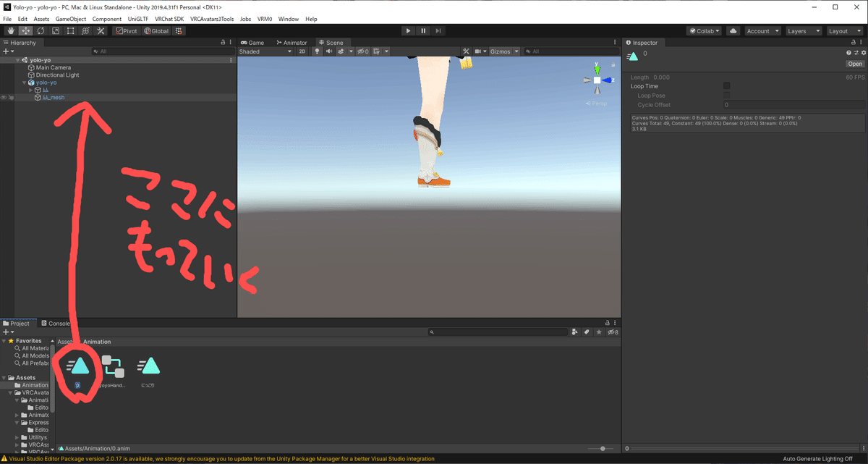Open cloud services icon
The image size is (868, 464).
(733, 31)
